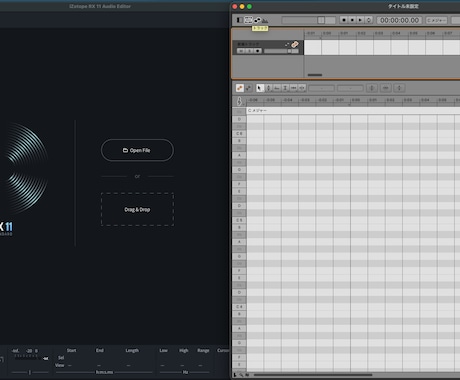Viewport: 460px width, 380px height.
Task: Toggle the track solo button
Action: click(x=249, y=51)
